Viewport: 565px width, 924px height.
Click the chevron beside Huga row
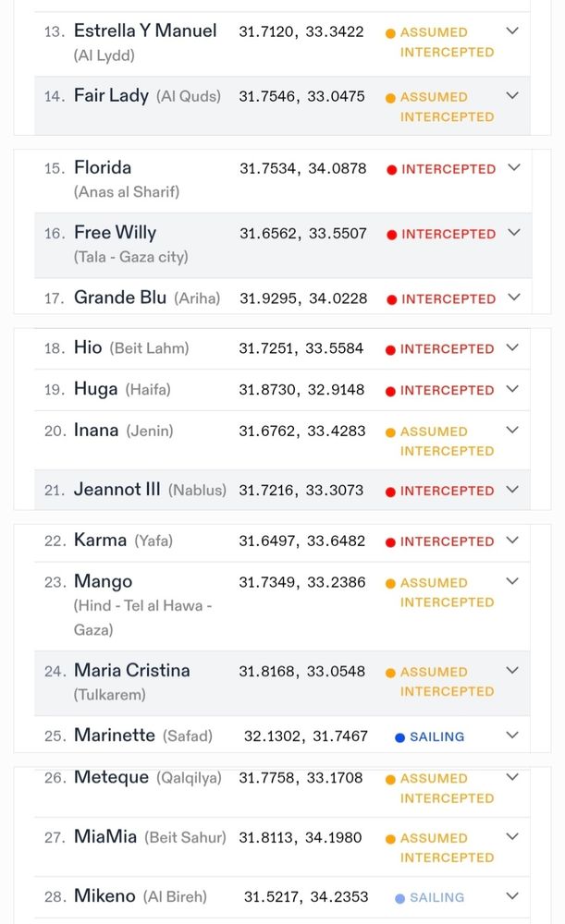pos(513,389)
